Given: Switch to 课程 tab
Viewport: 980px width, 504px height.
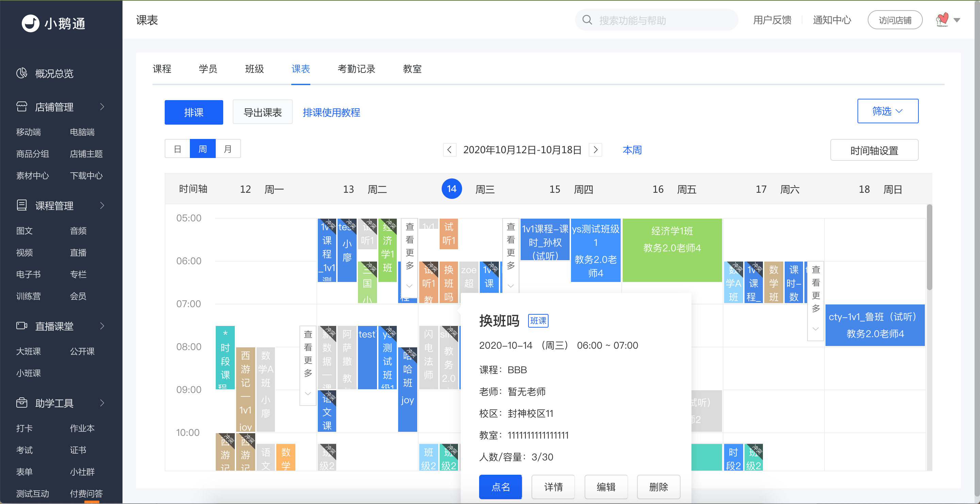Looking at the screenshot, I should tap(162, 69).
